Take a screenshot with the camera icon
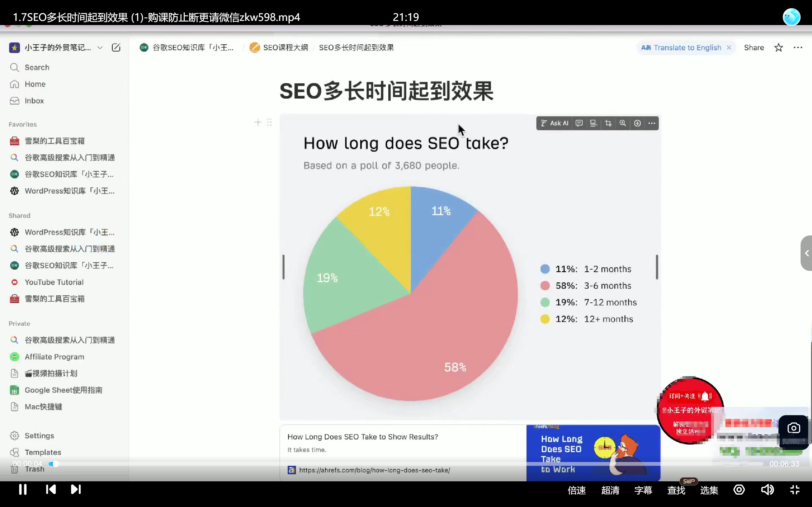The height and width of the screenshot is (507, 812). [x=794, y=428]
